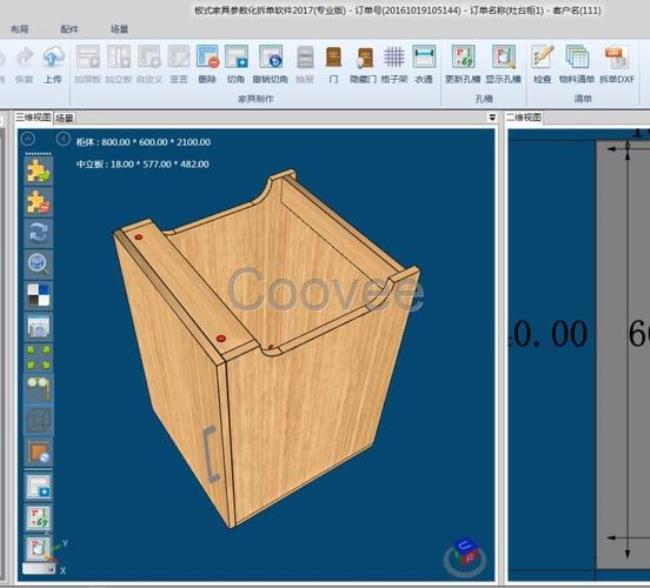Screen dimensions: 650x588
Task: Click the checkered color squares sidebar icon
Action: (x=39, y=295)
